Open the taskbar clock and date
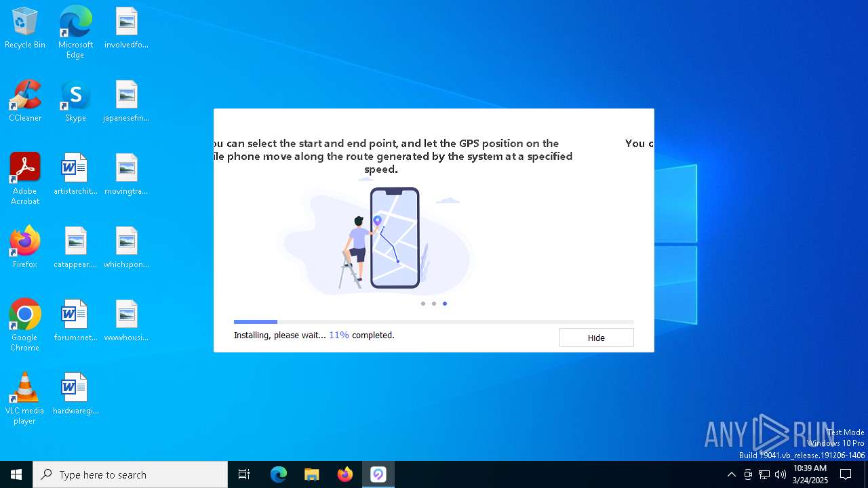The image size is (868, 488). [x=810, y=474]
